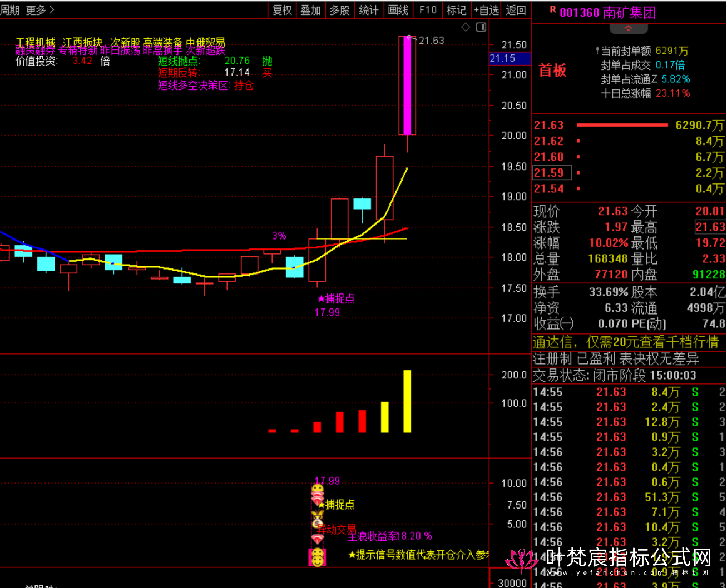This screenshot has height=588, width=727.
Task: Select the 21.54 order book row
Action: click(629, 189)
